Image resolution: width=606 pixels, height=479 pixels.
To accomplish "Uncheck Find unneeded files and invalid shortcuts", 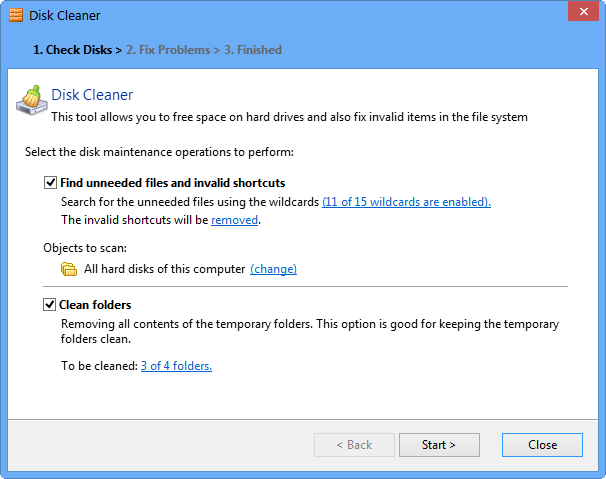I will (x=50, y=182).
